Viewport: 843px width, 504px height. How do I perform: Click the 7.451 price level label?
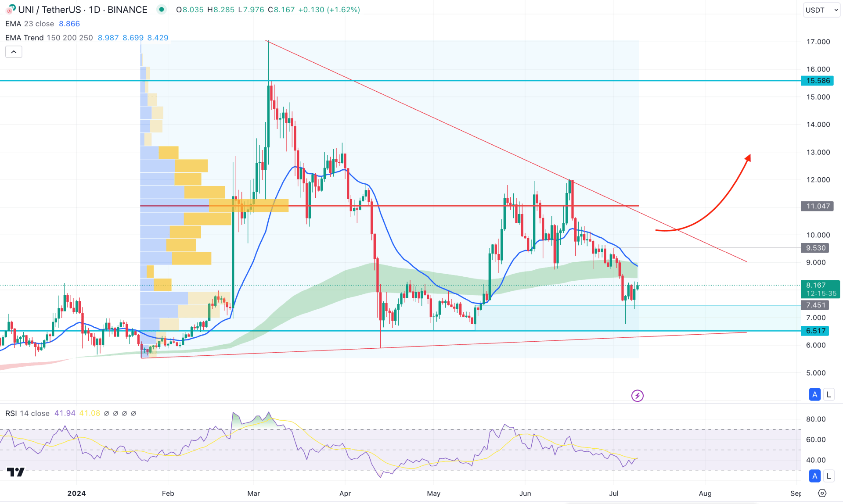[815, 305]
